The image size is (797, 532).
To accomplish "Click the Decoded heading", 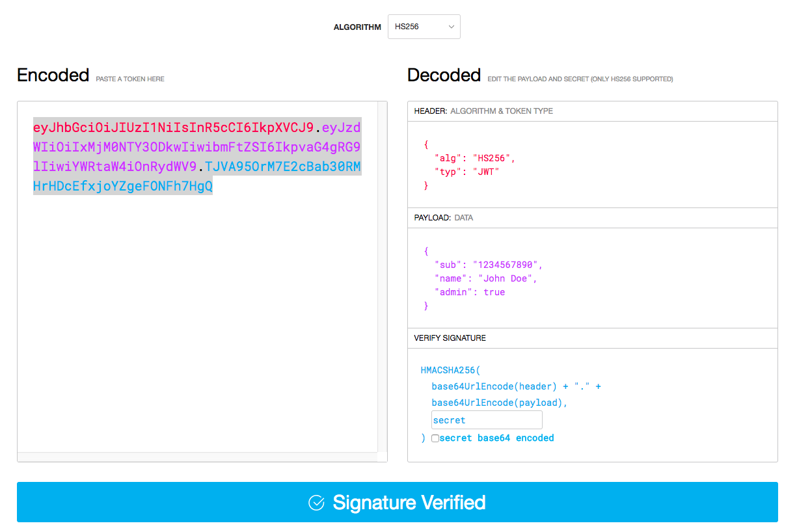I will [x=444, y=75].
